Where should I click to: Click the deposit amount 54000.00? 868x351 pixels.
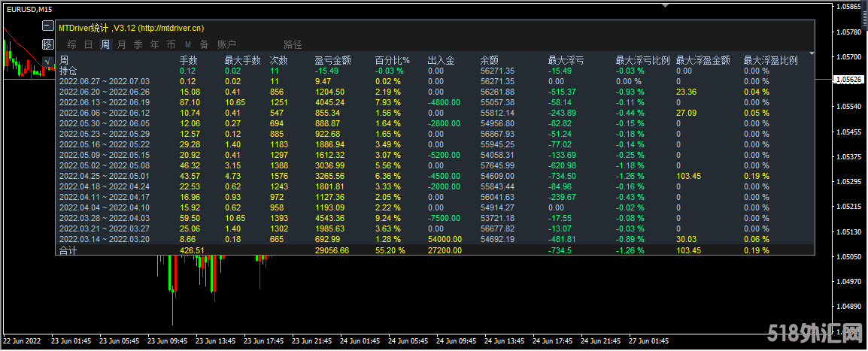tap(445, 239)
